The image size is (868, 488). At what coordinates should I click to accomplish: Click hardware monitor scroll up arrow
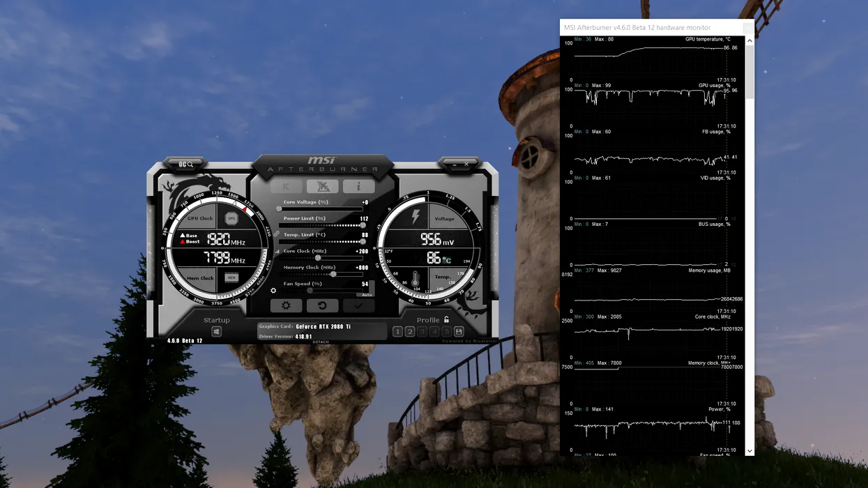tap(749, 41)
